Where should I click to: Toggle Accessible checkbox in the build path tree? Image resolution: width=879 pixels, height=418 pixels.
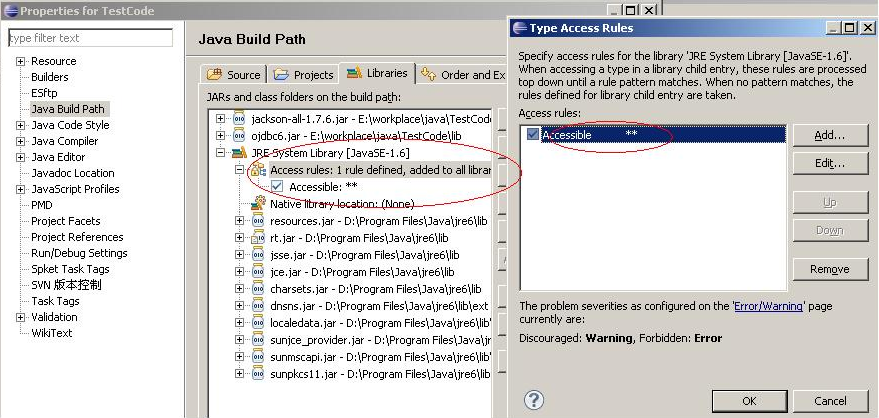click(x=277, y=187)
